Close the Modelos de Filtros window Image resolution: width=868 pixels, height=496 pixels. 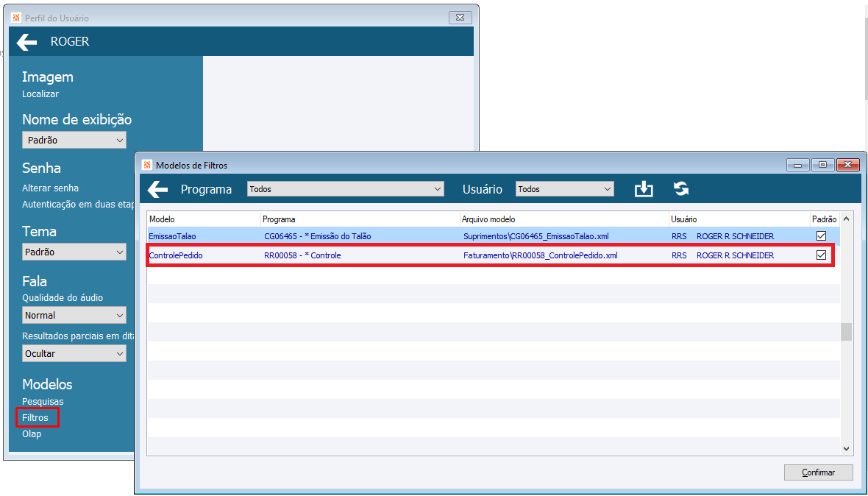[847, 165]
